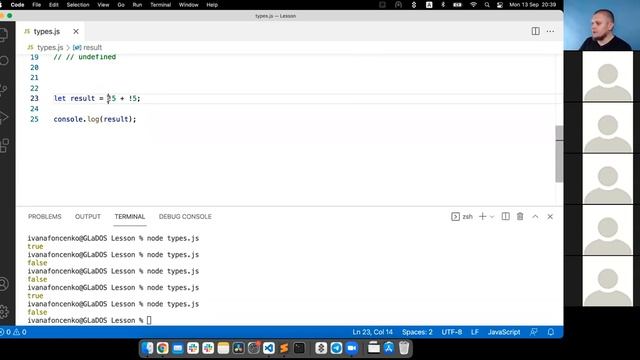Kill terminal with trash icon

pyautogui.click(x=520, y=216)
